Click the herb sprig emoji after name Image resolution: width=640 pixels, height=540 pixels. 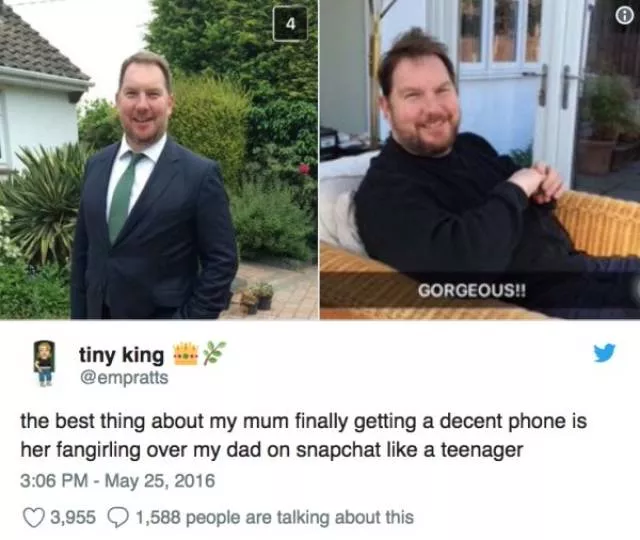pyautogui.click(x=214, y=352)
